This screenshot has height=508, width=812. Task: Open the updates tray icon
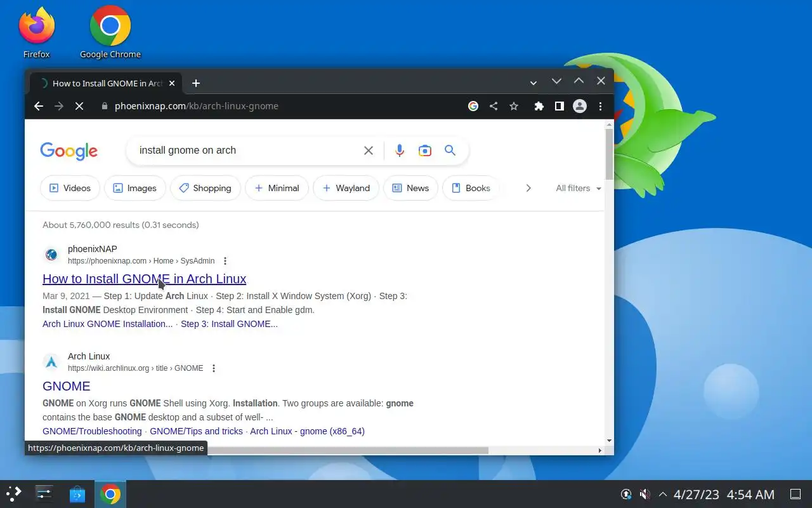tap(626, 494)
